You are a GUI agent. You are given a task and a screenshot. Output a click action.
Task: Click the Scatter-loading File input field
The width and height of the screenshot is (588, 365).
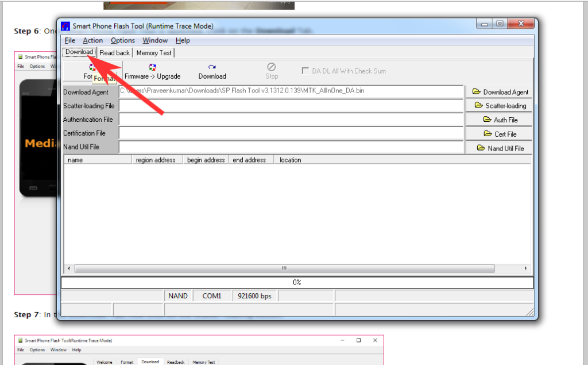point(291,106)
